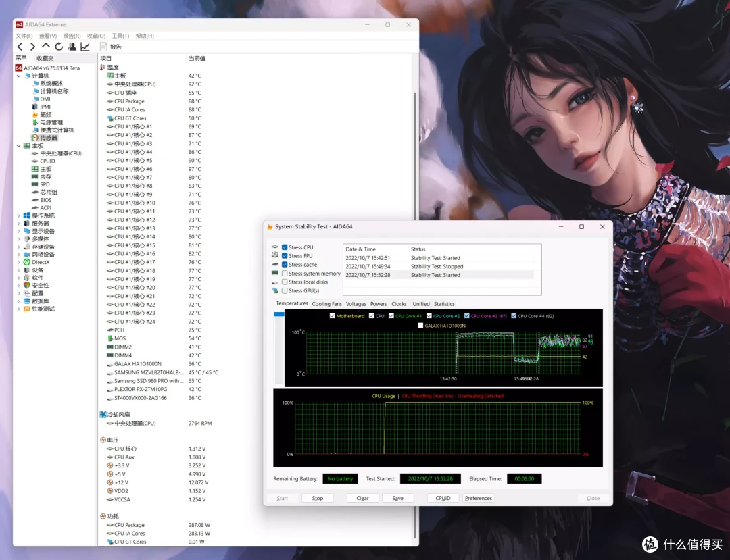The image size is (730, 560).
Task: Expand the 存储设备 tree node
Action: pyautogui.click(x=19, y=247)
